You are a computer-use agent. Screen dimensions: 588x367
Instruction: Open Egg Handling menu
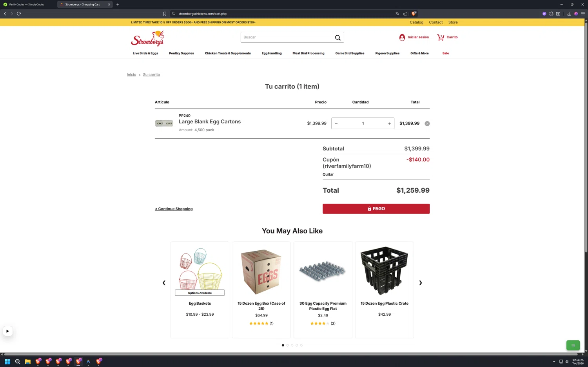click(272, 53)
